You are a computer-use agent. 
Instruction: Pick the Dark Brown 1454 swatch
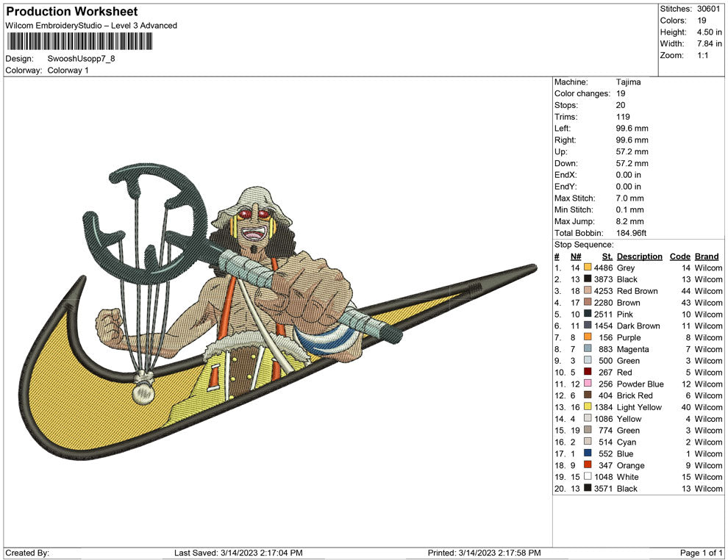588,326
